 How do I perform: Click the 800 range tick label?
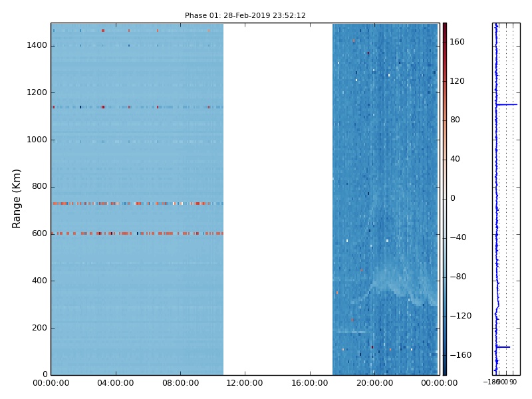39,186
